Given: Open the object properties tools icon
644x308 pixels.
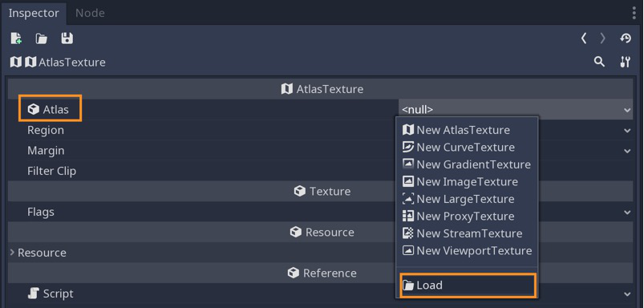Looking at the screenshot, I should pyautogui.click(x=625, y=62).
